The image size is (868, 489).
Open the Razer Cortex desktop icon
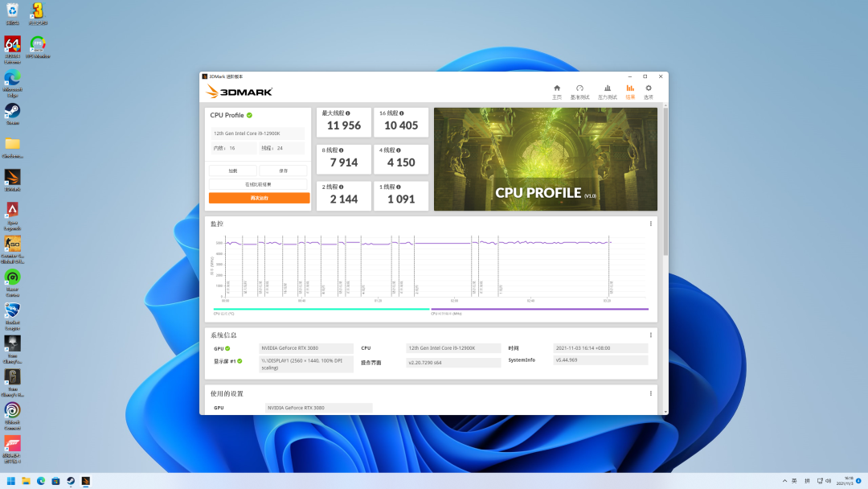click(x=12, y=282)
